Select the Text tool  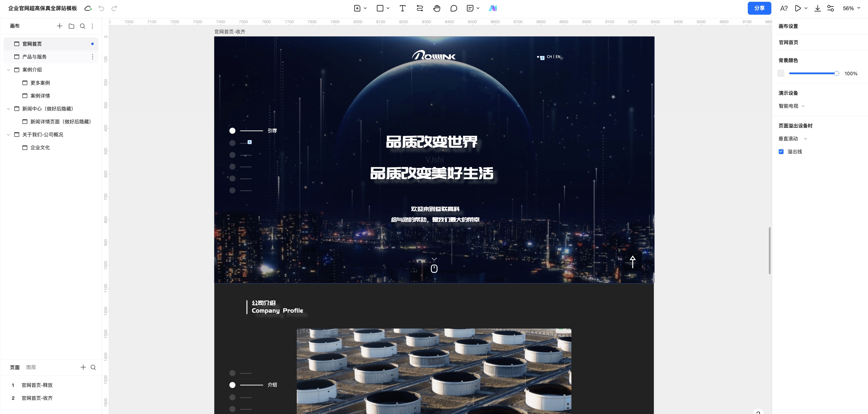(402, 8)
